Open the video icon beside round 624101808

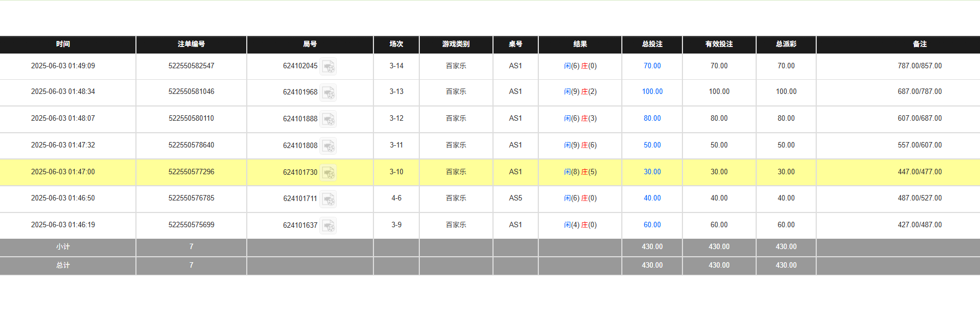pyautogui.click(x=328, y=146)
